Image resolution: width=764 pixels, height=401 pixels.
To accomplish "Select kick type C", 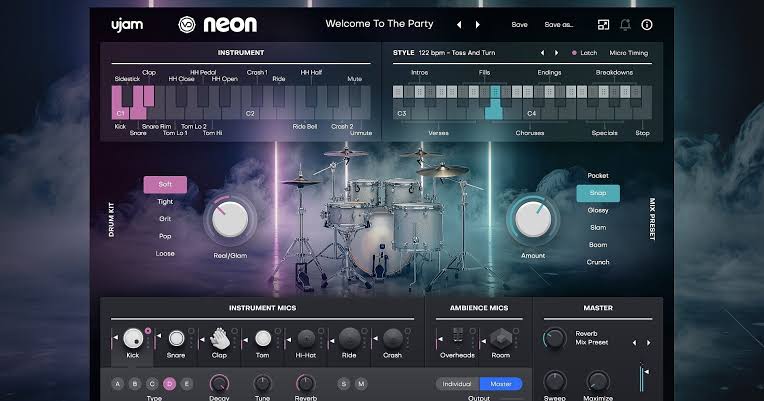I will (152, 383).
